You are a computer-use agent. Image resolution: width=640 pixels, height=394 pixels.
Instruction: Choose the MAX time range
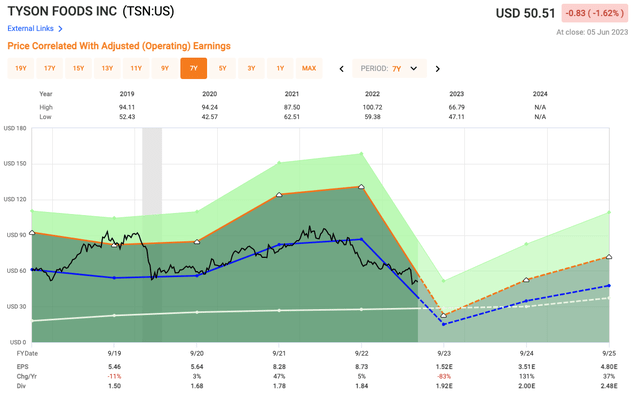coord(309,68)
